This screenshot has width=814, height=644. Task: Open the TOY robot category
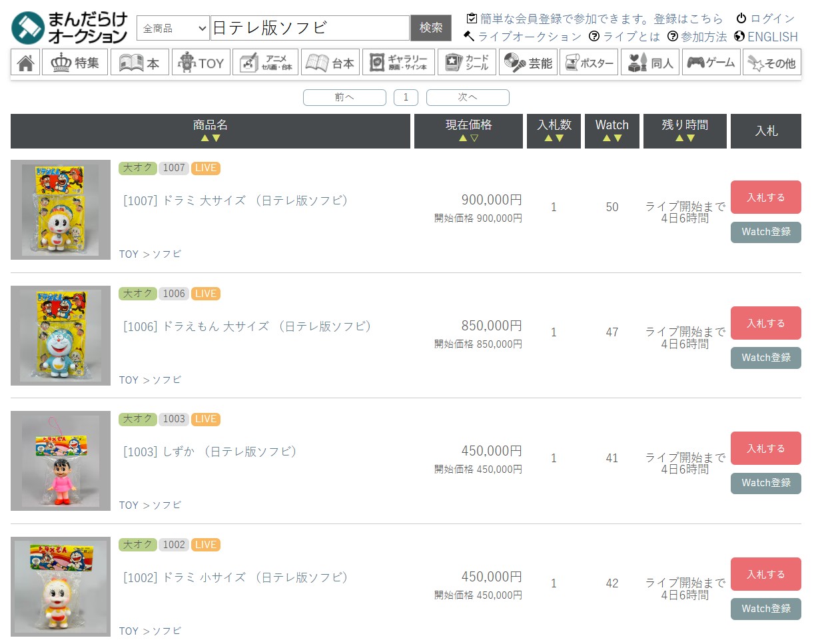pyautogui.click(x=201, y=63)
